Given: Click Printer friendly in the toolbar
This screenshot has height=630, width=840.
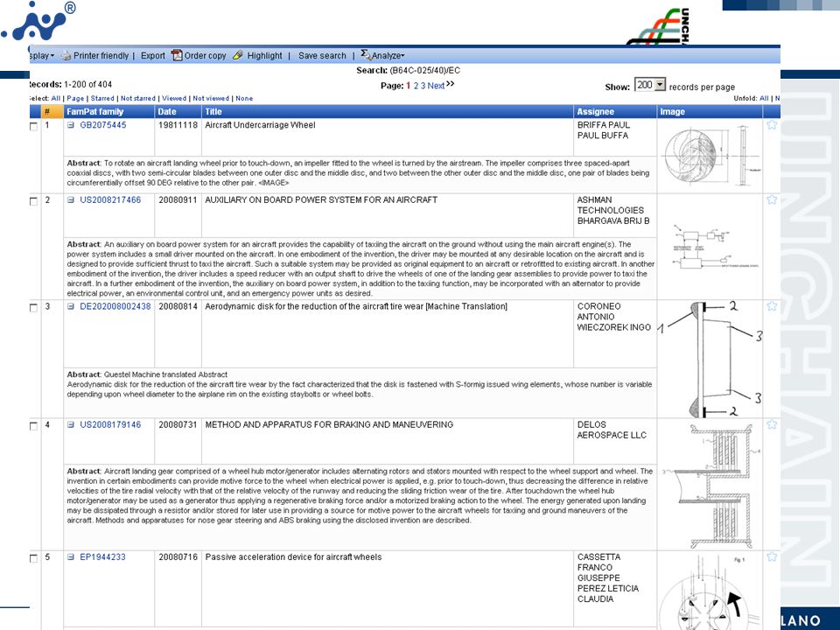Looking at the screenshot, I should (101, 56).
